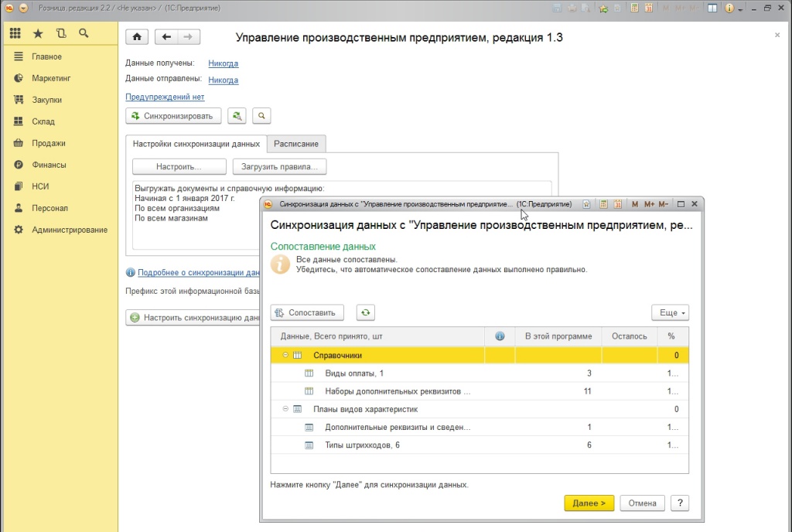
Task: Open the Администрирование section
Action: tap(69, 230)
